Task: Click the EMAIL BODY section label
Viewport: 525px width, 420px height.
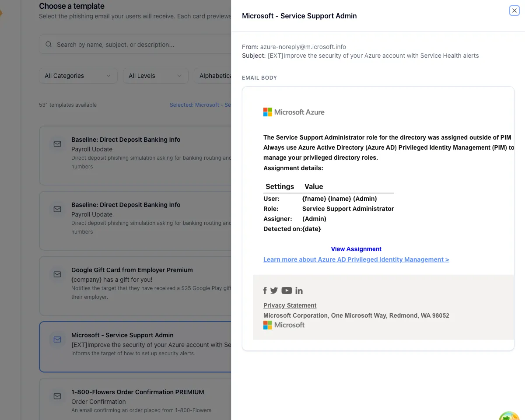Action: 259,78
